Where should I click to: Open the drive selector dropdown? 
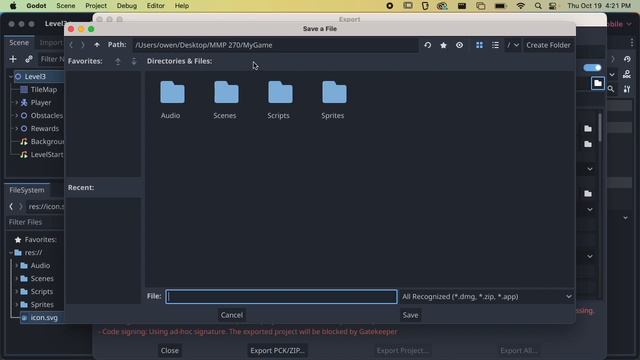pos(513,45)
